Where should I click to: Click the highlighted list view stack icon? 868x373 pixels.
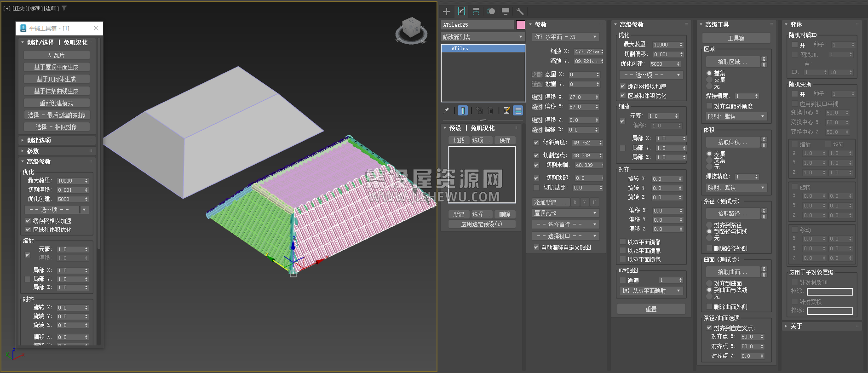518,110
